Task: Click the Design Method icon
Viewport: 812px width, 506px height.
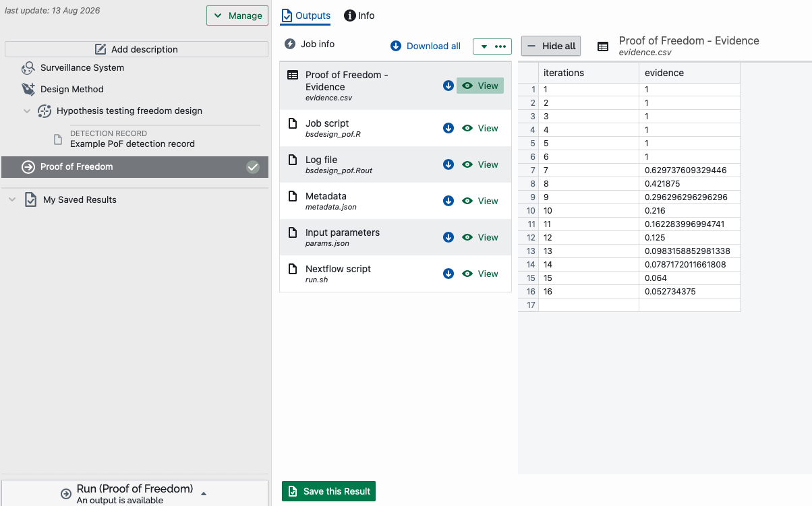Action: [x=28, y=89]
